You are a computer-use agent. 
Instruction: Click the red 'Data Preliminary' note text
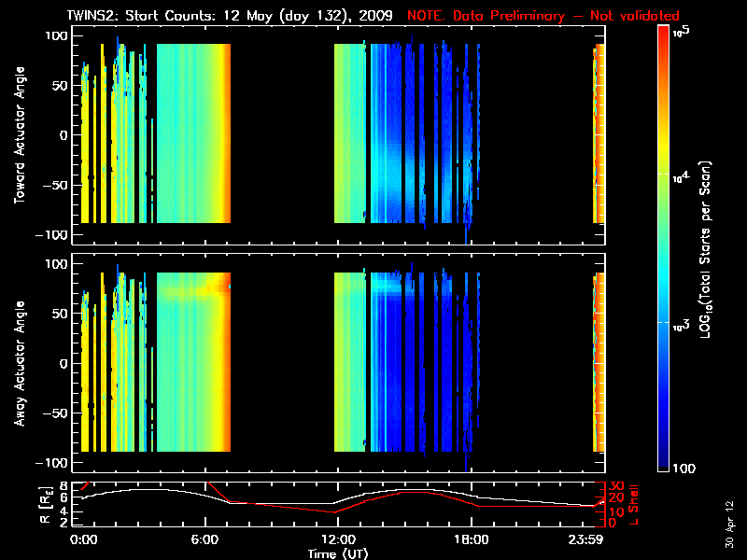point(543,15)
